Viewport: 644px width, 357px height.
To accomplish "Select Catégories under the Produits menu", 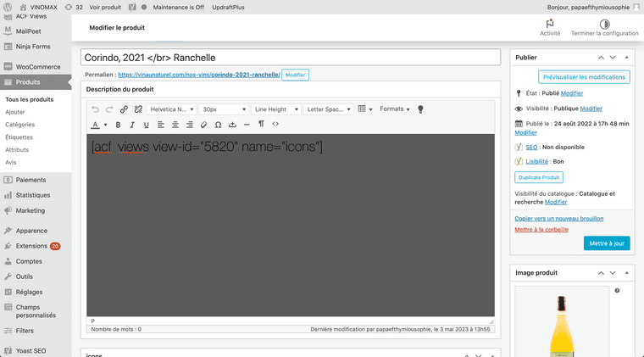I will (20, 125).
